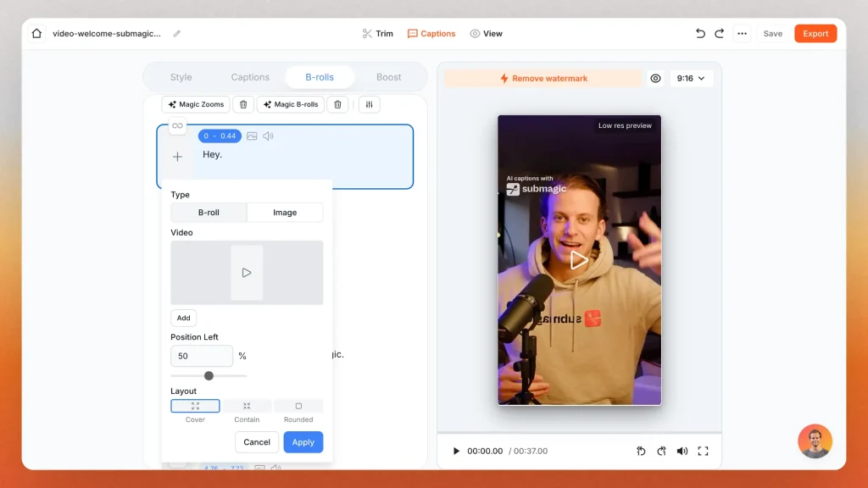Screen dimensions: 868x488
Task: Switch to the Boost tab
Action: pos(389,76)
